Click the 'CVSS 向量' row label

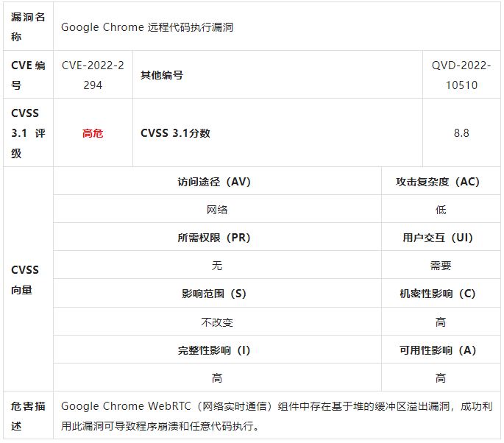click(25, 280)
